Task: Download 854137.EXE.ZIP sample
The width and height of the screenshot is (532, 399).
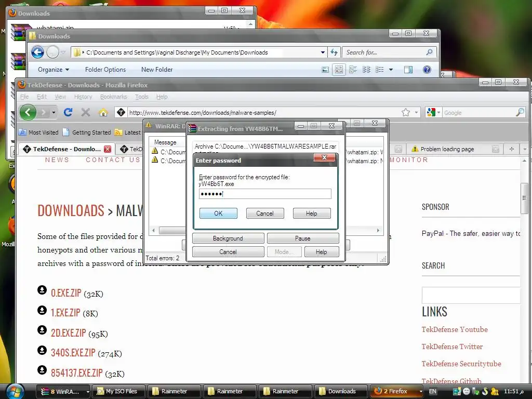Action: [x=77, y=373]
